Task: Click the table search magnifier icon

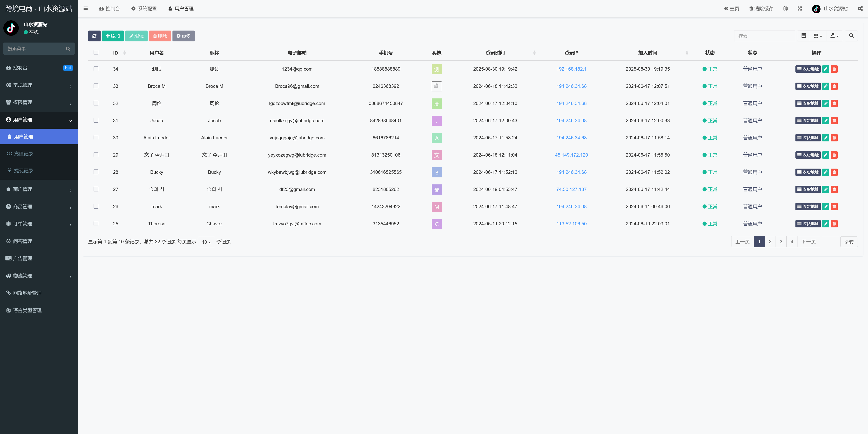Action: point(851,36)
